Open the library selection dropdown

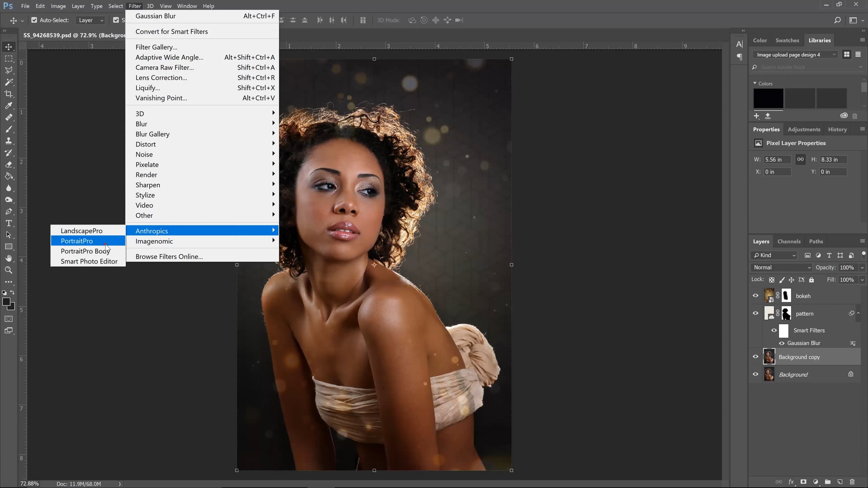point(795,55)
